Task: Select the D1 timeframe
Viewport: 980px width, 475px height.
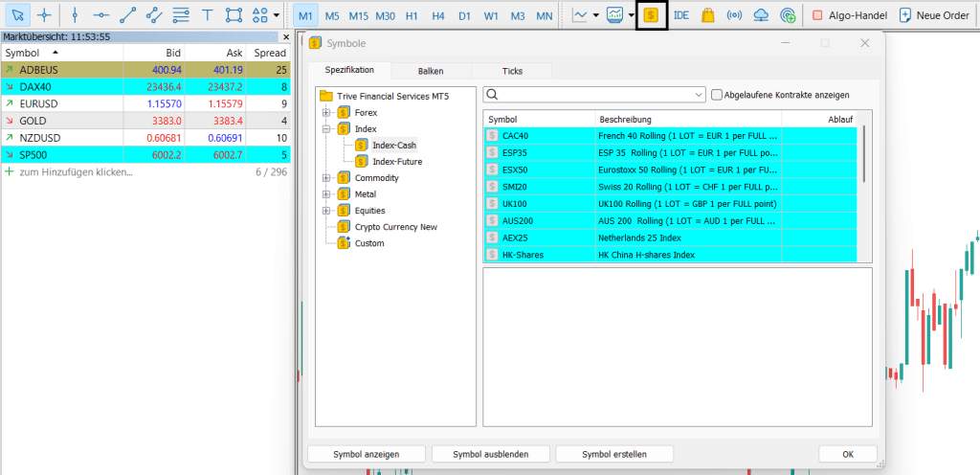Action: click(464, 15)
